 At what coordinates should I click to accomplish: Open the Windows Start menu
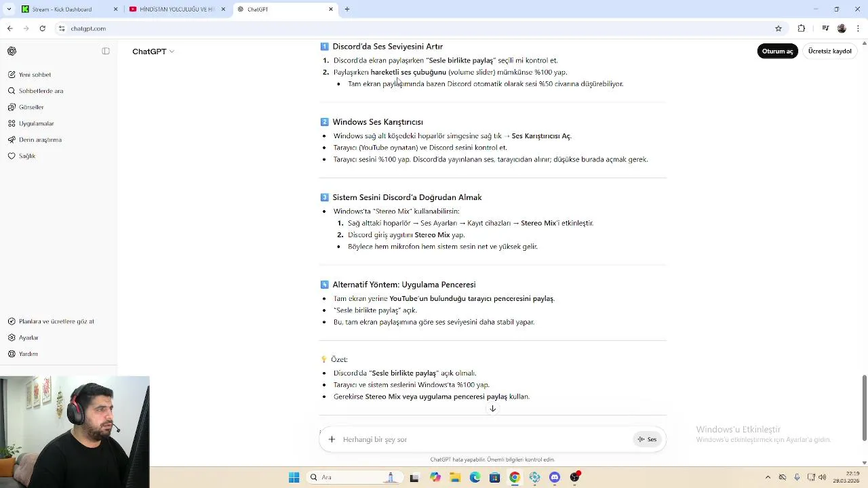coord(294,478)
